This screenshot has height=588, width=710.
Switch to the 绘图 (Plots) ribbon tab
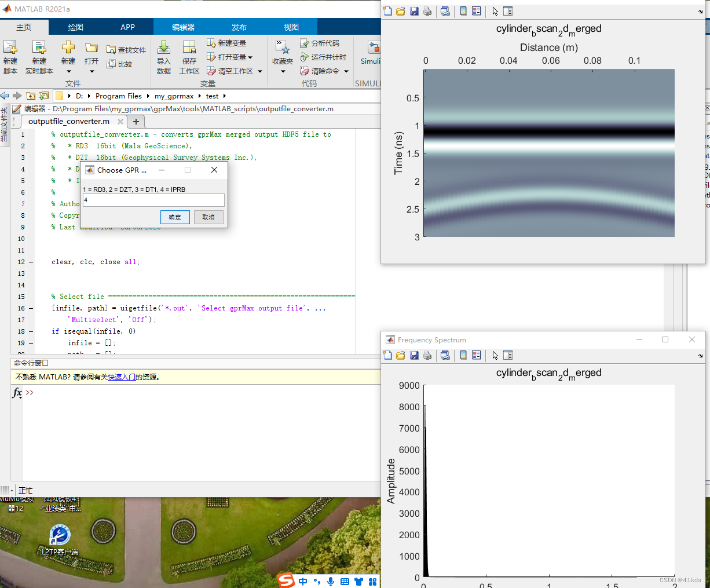[x=76, y=27]
